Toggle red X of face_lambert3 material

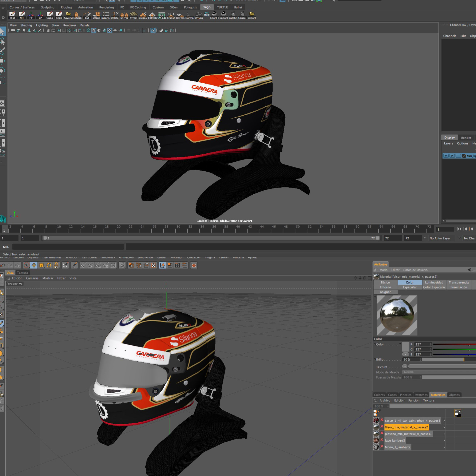382,440
